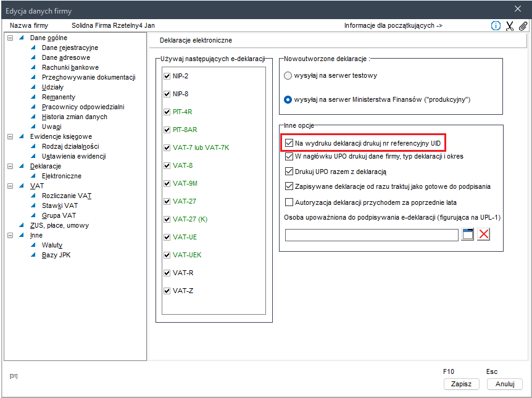Open ZUS, płace, umowy section
532x398 pixels.
coord(59,225)
